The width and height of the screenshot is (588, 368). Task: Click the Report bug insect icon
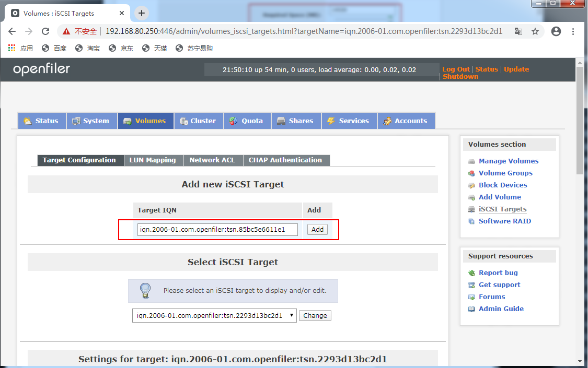coord(471,272)
